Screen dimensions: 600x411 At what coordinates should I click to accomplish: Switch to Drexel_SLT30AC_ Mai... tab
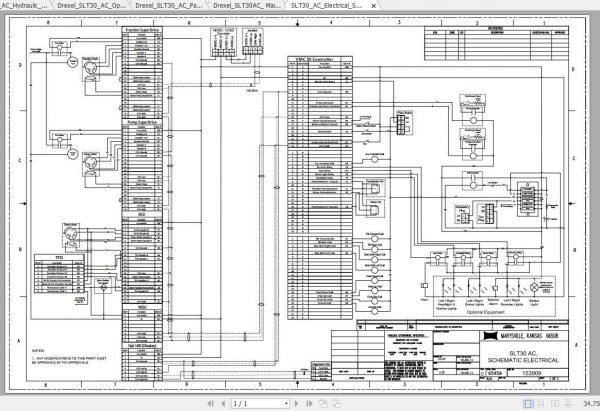246,5
